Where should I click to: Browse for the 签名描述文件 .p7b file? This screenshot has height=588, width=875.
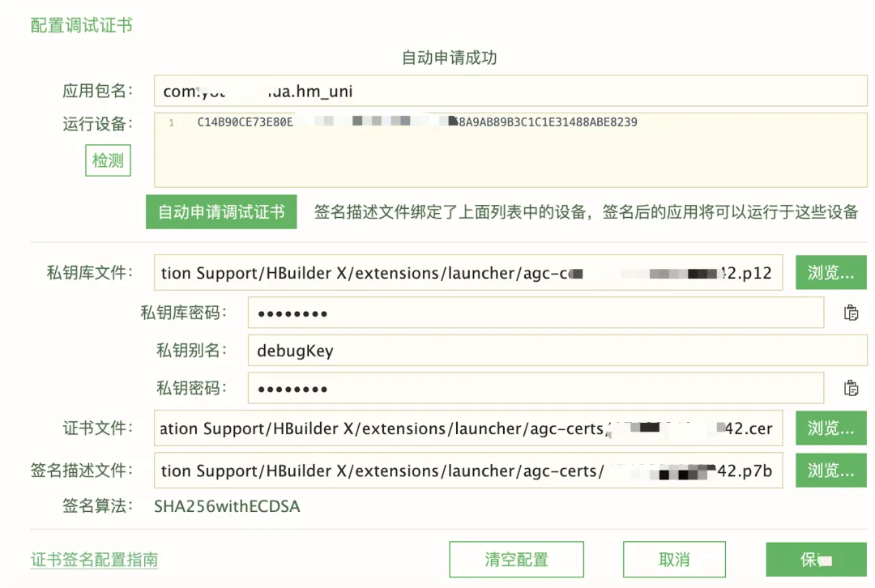click(830, 471)
